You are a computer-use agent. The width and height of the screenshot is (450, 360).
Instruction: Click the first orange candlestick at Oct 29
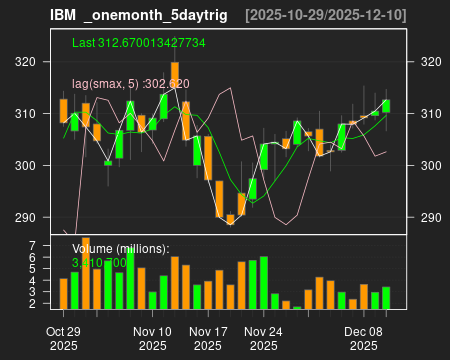(x=63, y=111)
